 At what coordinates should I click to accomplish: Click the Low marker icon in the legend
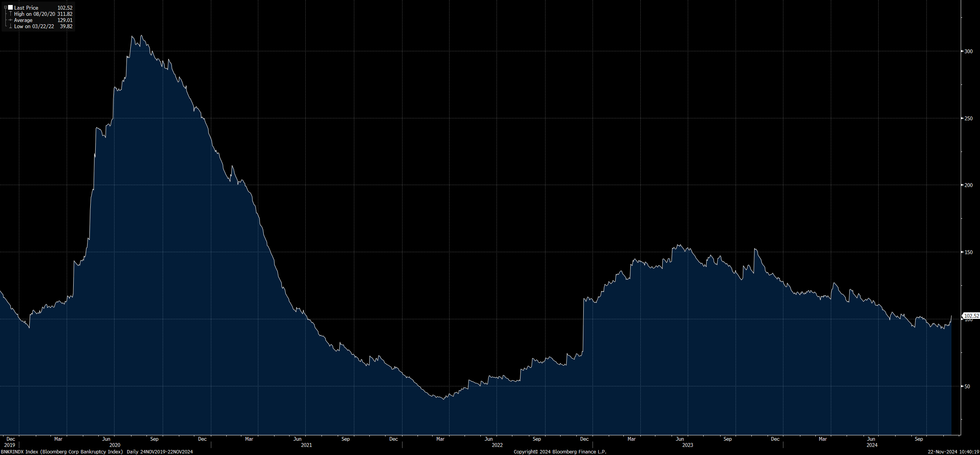[x=10, y=26]
